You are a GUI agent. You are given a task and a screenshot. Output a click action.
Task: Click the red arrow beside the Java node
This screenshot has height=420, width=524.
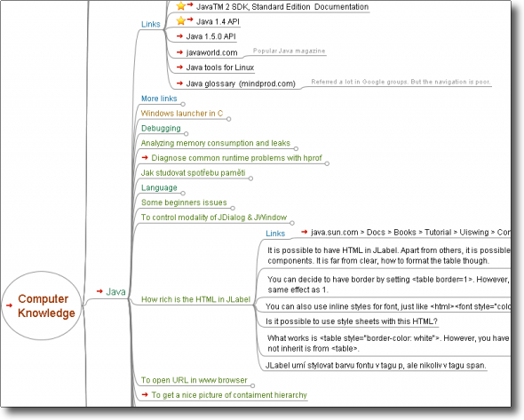click(x=99, y=291)
